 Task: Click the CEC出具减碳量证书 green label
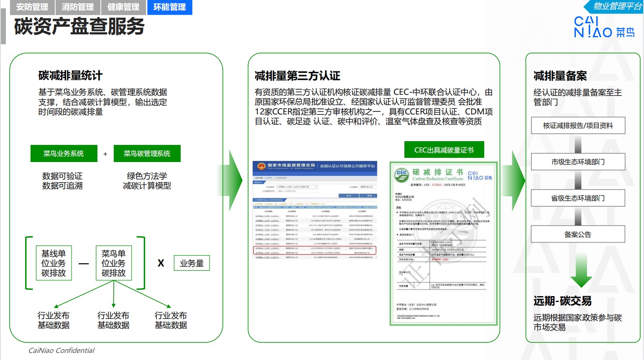point(444,150)
